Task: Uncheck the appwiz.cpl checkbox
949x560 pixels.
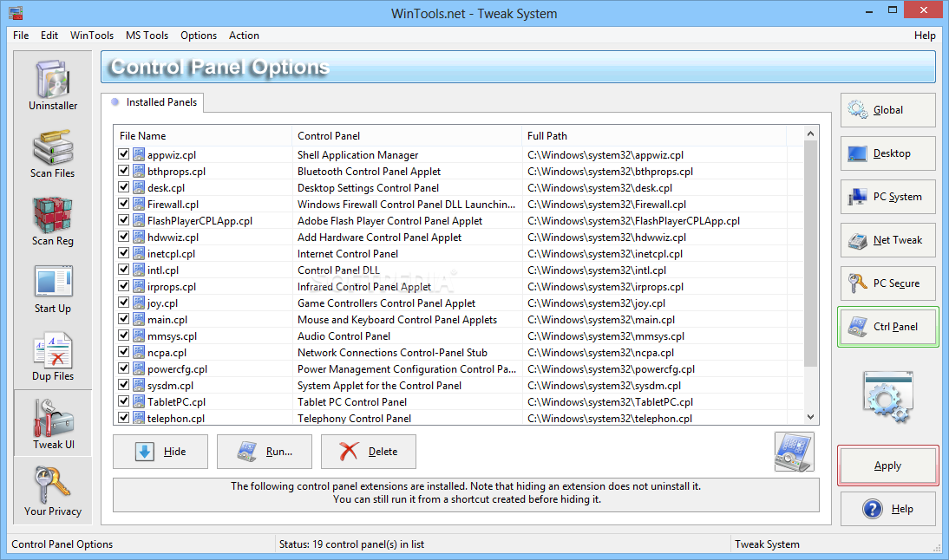Action: (124, 155)
